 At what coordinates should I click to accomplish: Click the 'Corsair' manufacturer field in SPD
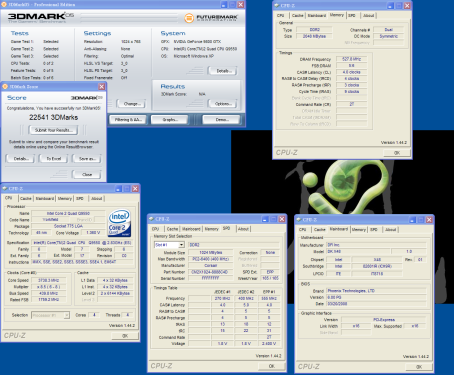tap(210, 265)
